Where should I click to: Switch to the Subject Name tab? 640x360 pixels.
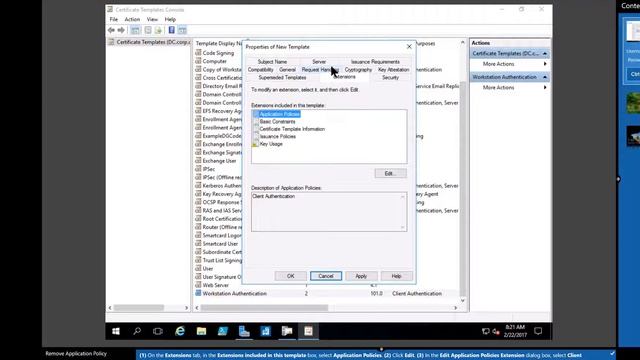pos(272,62)
